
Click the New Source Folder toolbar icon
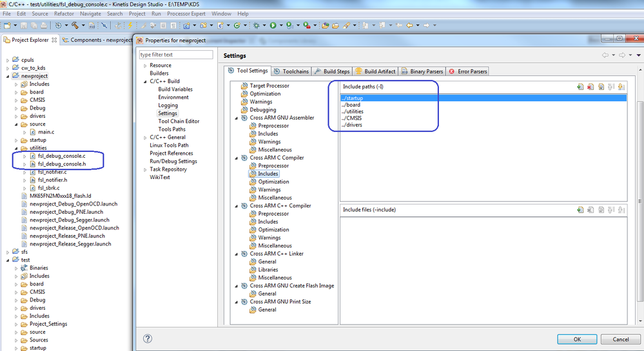[x=203, y=26]
